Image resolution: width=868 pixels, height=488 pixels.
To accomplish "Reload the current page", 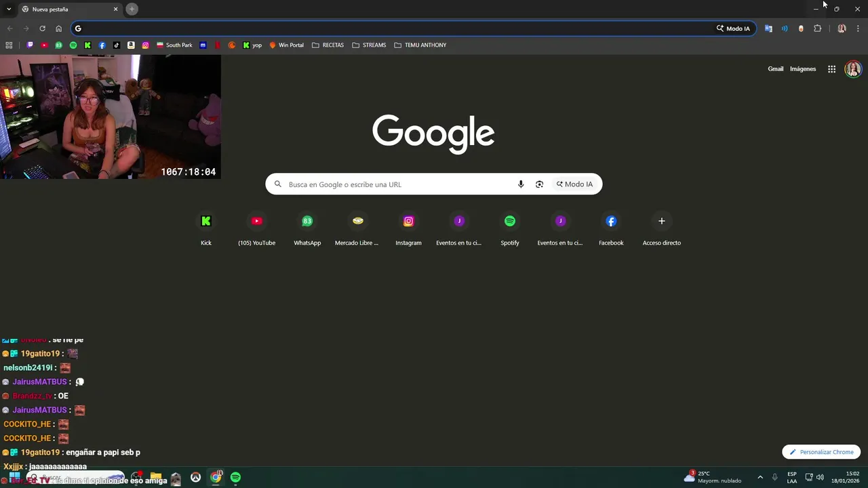I will click(x=42, y=28).
